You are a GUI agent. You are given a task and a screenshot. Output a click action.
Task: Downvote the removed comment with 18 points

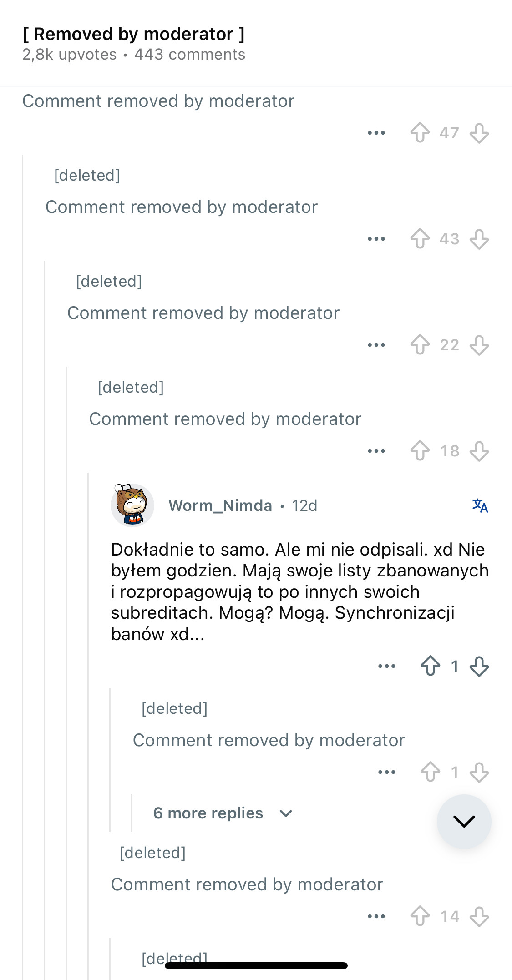tap(479, 451)
